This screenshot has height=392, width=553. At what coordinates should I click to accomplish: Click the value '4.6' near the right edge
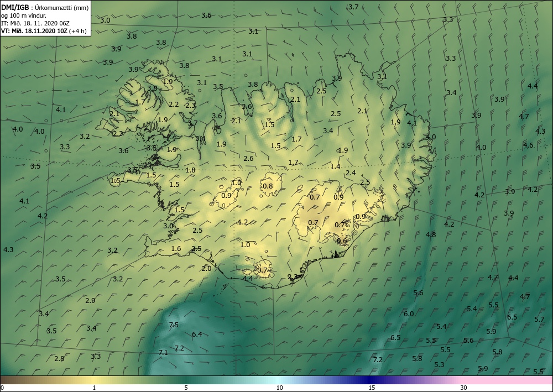[x=528, y=145]
